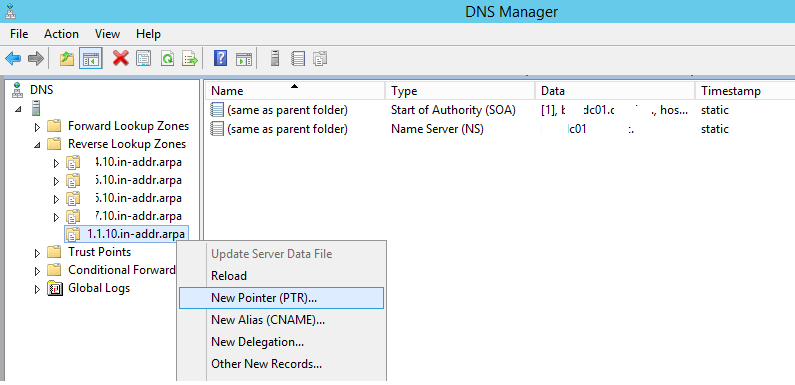Toggle the Show/Hide Action Pane icon
This screenshot has height=385, width=795.
pyautogui.click(x=244, y=59)
